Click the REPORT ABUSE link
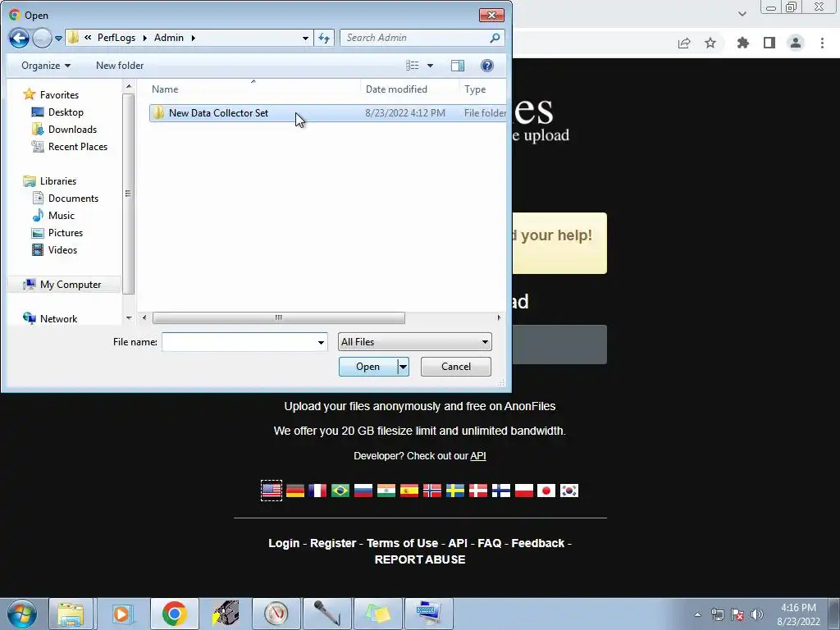This screenshot has height=630, width=840. [420, 559]
